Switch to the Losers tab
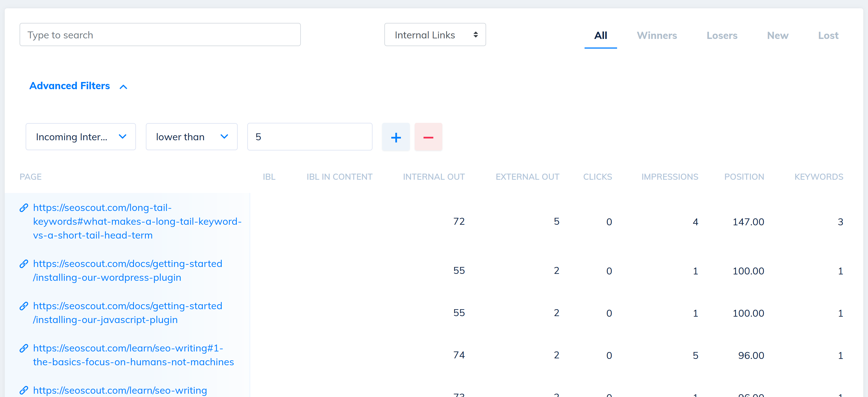868x397 pixels. pos(722,35)
